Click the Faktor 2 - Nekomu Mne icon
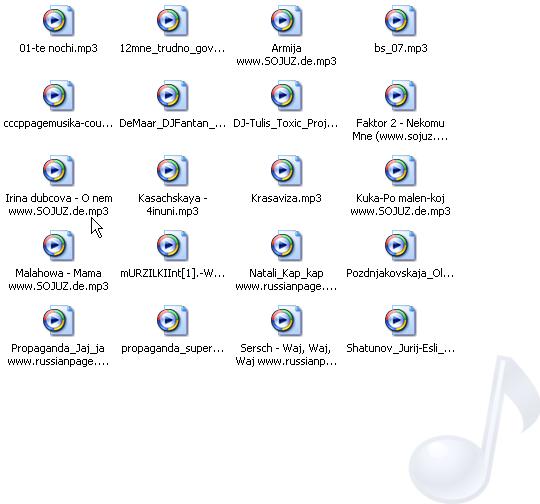Screen dimensions: 540x504 click(400, 96)
